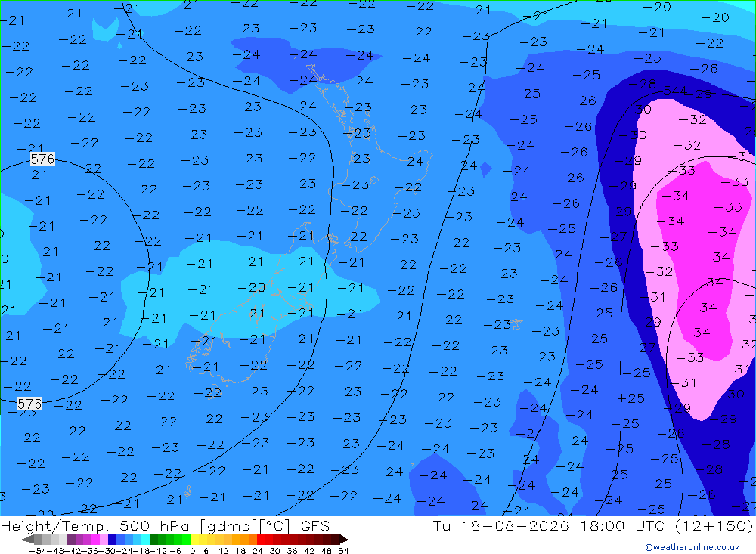
Task: Click the 54 legend scale label
Action: click(343, 551)
